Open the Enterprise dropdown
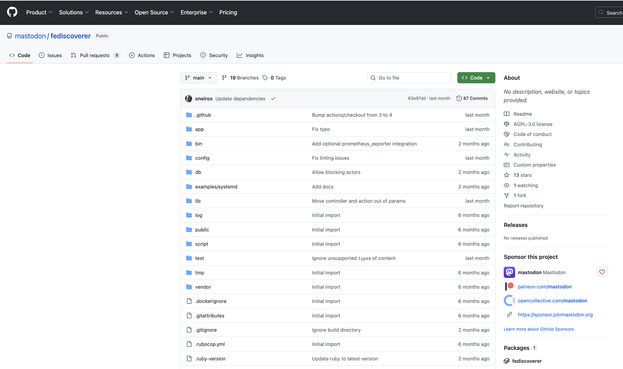Image resolution: width=623 pixels, height=369 pixels. point(196,12)
